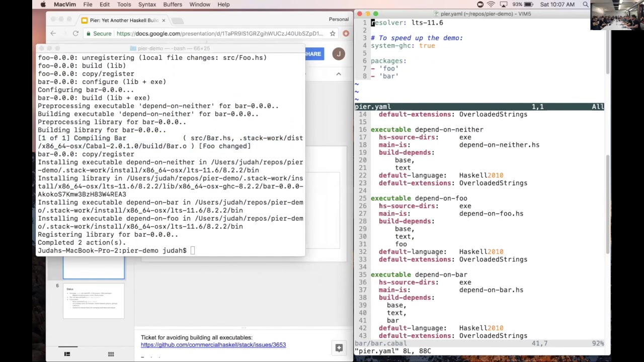Image resolution: width=644 pixels, height=362 pixels.
Task: Open the Buffers menu
Action: (x=173, y=5)
